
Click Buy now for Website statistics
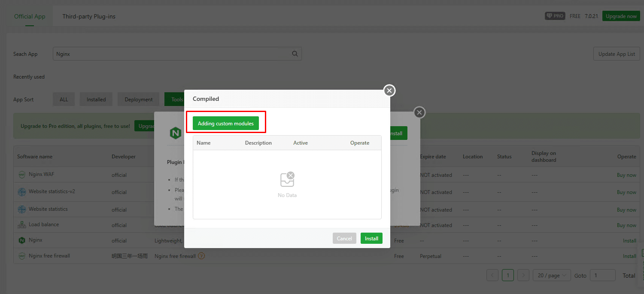coord(626,210)
